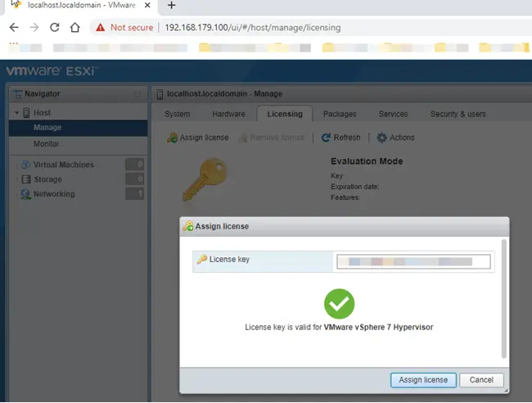Click the browser Back arrow
Screen dimensions: 532x403
click(14, 27)
